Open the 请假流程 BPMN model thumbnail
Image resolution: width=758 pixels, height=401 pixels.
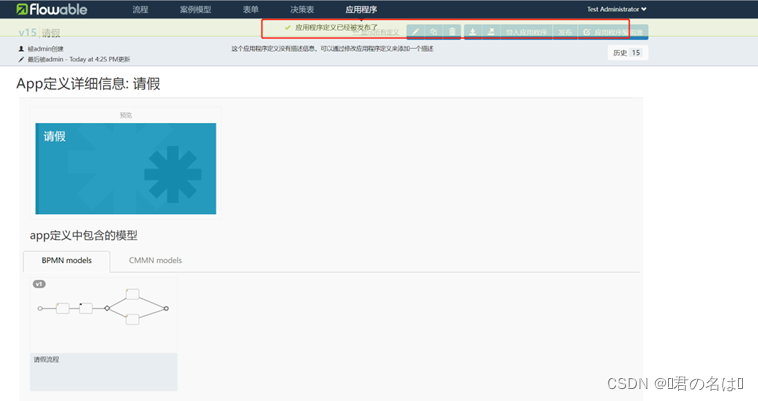click(103, 315)
